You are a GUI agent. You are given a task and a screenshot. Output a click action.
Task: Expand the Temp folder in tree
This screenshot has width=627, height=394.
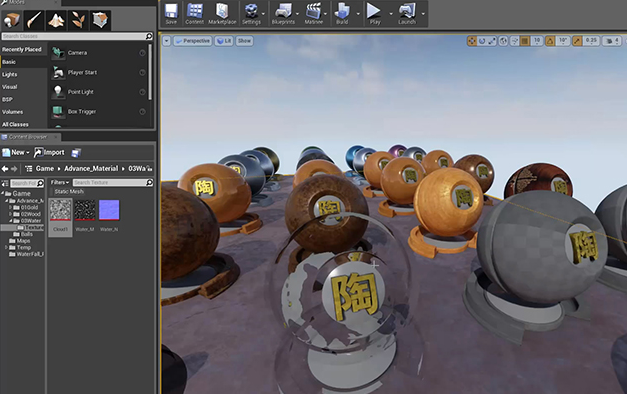[6, 248]
